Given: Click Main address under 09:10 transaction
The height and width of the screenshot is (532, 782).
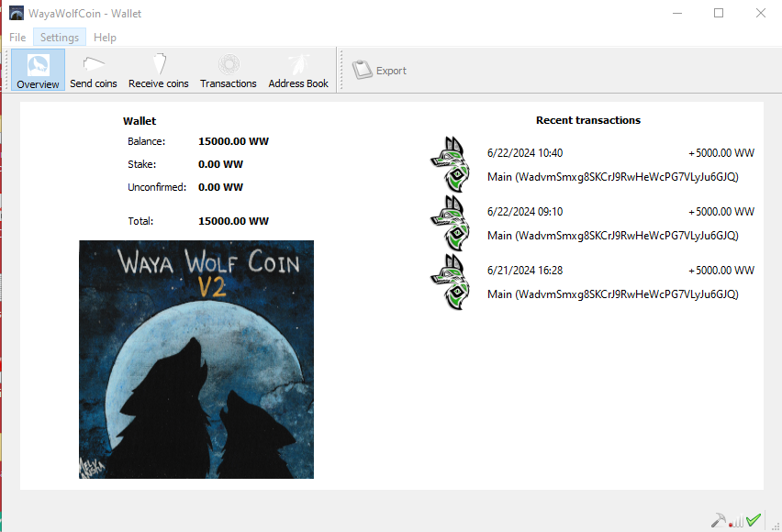Looking at the screenshot, I should click(613, 236).
